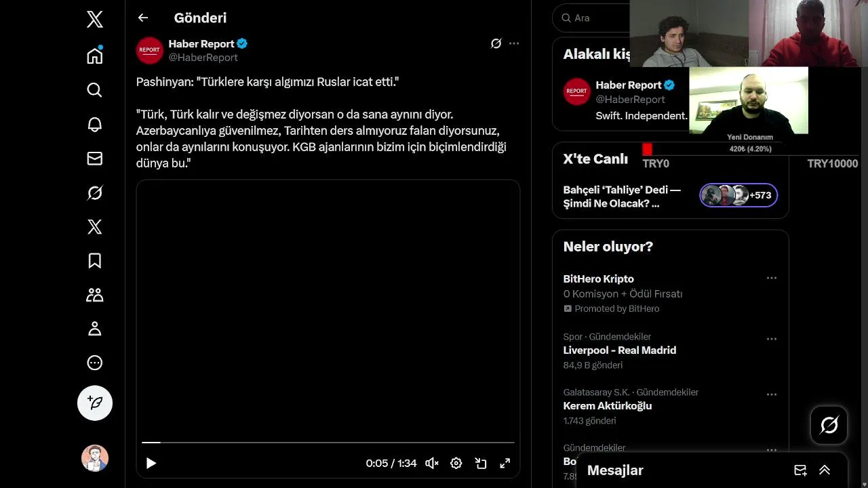The width and height of the screenshot is (868, 488).
Task: Open the Communities people icon
Action: click(95, 295)
